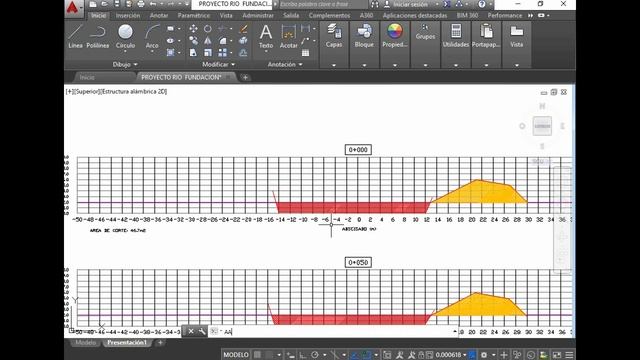Open command line customize wrench

202,331
